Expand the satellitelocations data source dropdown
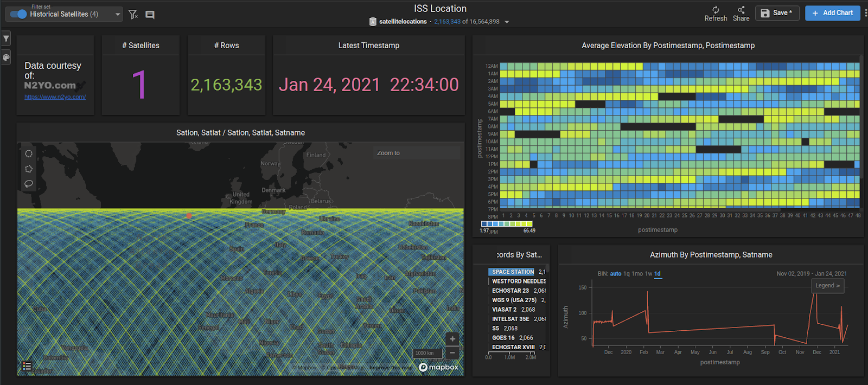This screenshot has width=868, height=385. coord(507,22)
